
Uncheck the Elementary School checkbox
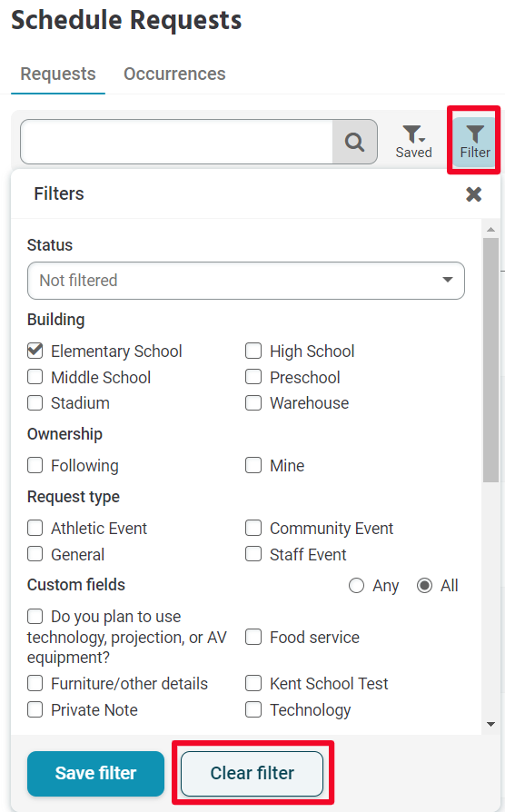pos(35,351)
